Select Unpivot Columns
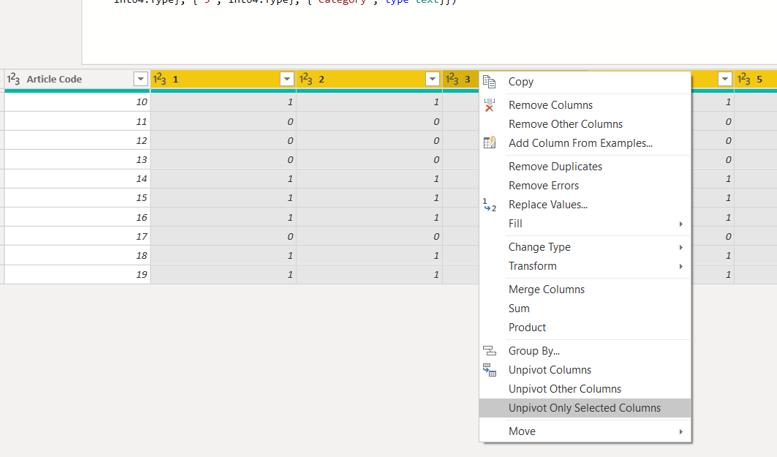The image size is (777, 457). [x=585, y=370]
